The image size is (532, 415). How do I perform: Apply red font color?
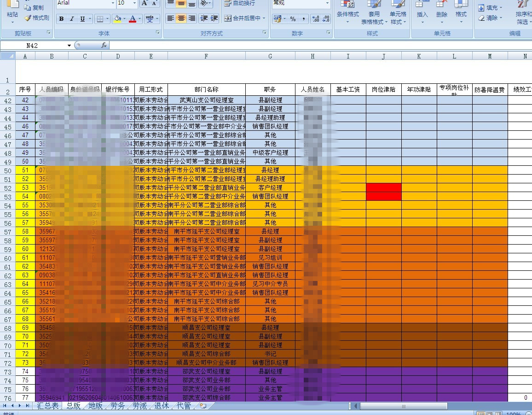(133, 19)
